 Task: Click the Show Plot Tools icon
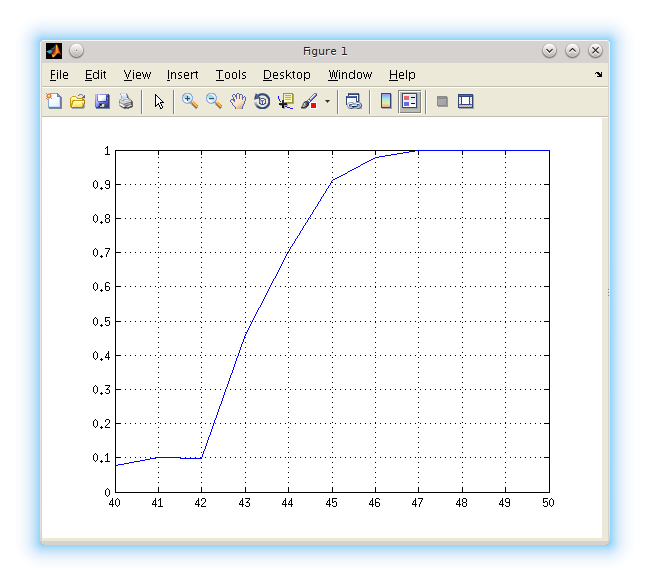pos(466,101)
